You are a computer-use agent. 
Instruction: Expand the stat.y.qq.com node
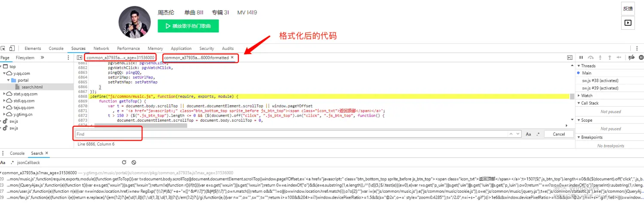pos(5,94)
